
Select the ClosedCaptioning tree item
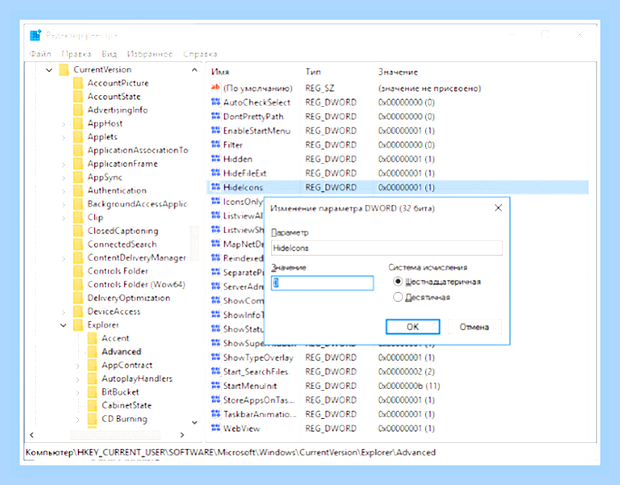pyautogui.click(x=123, y=231)
